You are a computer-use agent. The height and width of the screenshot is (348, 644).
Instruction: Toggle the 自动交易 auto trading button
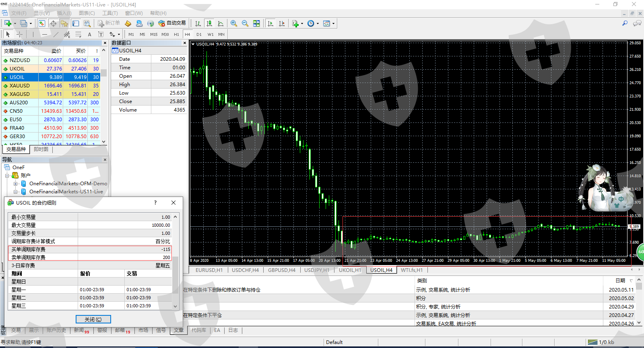pos(172,23)
